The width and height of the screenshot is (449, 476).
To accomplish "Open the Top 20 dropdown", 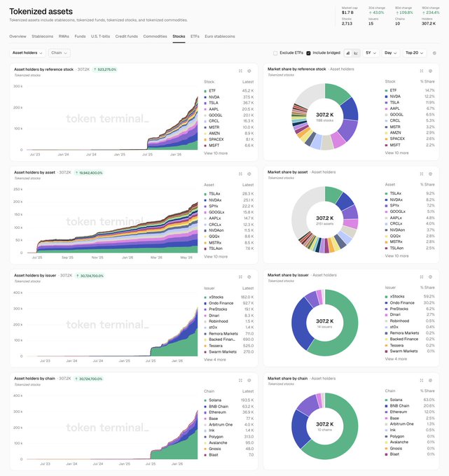I will (x=414, y=52).
